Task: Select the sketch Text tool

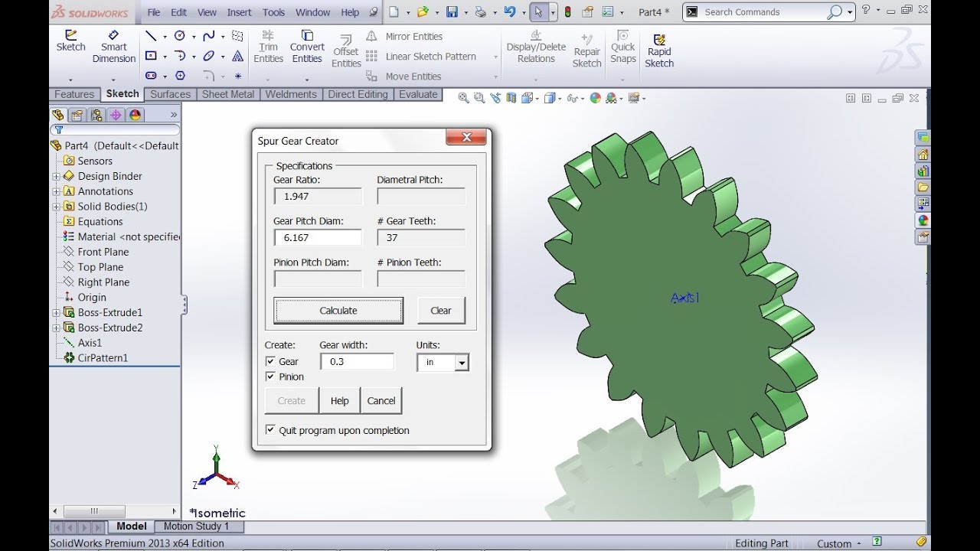Action: [x=237, y=56]
